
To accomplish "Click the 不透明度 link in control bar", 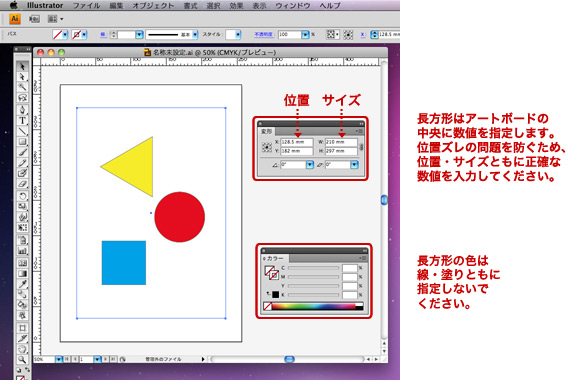I will [x=264, y=34].
